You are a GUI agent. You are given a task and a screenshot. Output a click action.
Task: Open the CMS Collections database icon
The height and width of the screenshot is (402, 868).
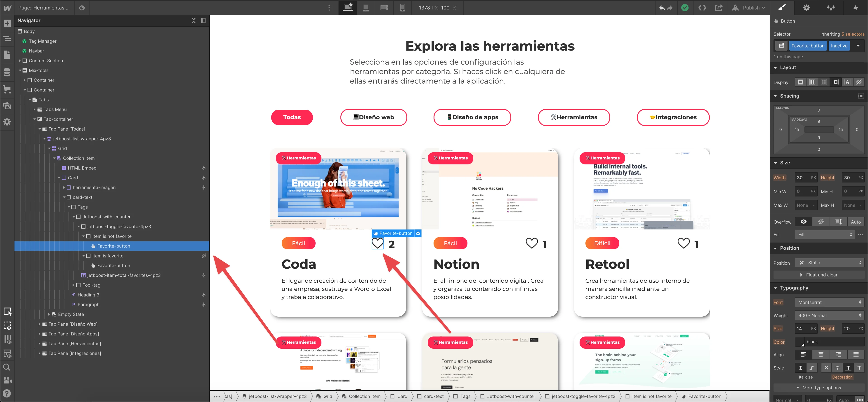click(7, 72)
